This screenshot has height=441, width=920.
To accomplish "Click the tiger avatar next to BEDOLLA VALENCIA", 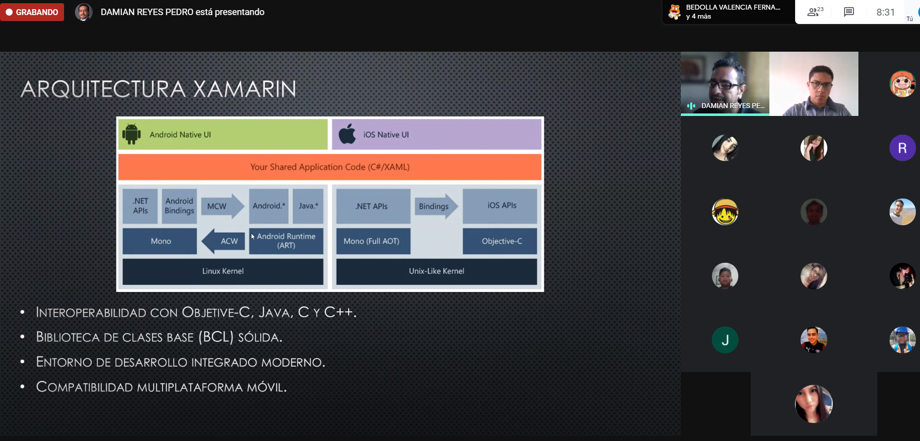I will [675, 12].
